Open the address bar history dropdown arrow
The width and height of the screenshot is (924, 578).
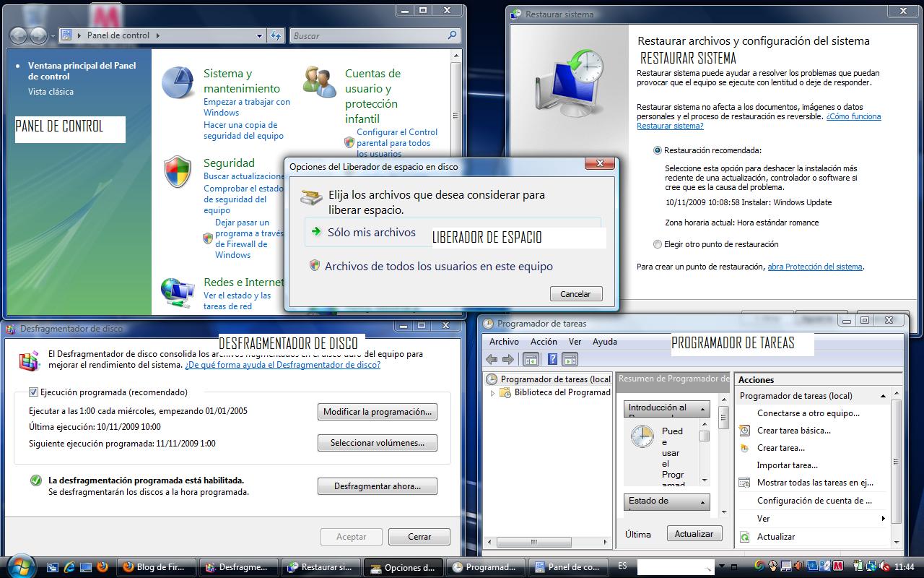point(260,35)
